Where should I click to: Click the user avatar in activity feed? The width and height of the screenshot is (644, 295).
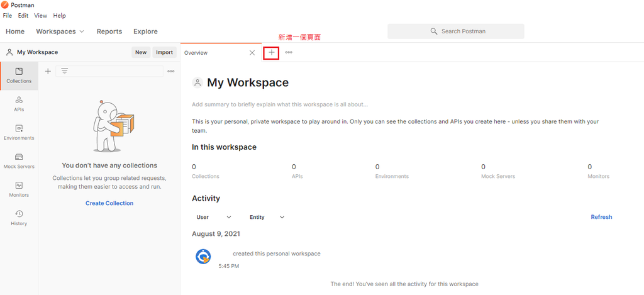(203, 257)
